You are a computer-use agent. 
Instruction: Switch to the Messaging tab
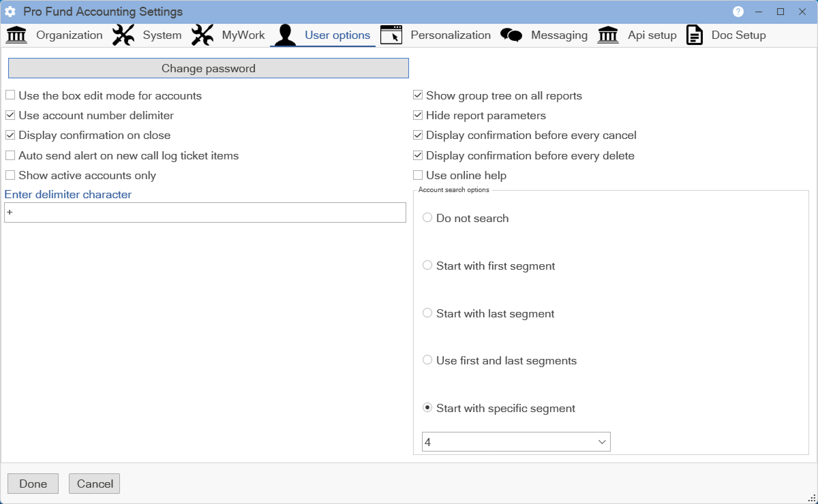[x=559, y=35]
